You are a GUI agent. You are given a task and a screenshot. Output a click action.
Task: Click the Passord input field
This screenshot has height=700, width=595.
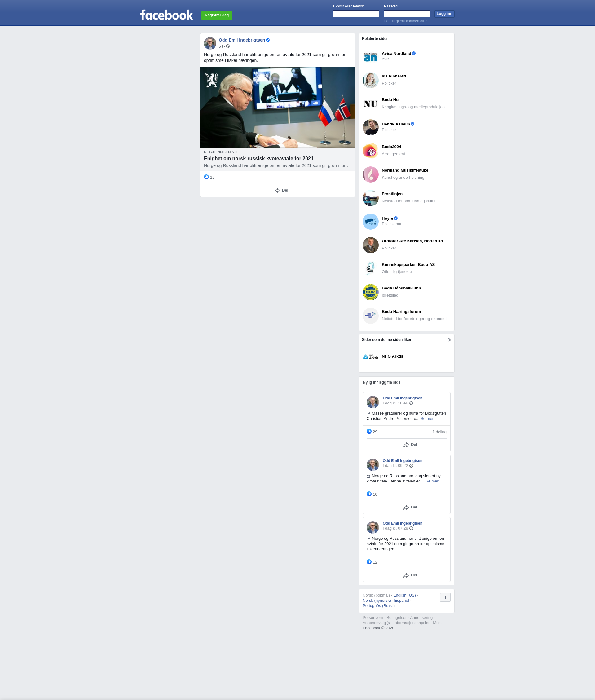pyautogui.click(x=407, y=14)
